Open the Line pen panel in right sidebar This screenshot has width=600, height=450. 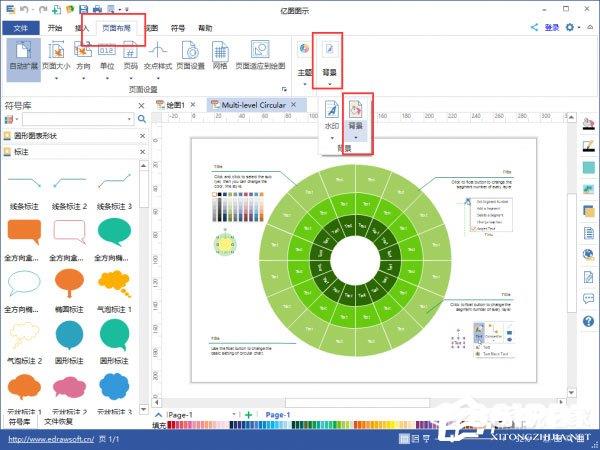tap(588, 146)
